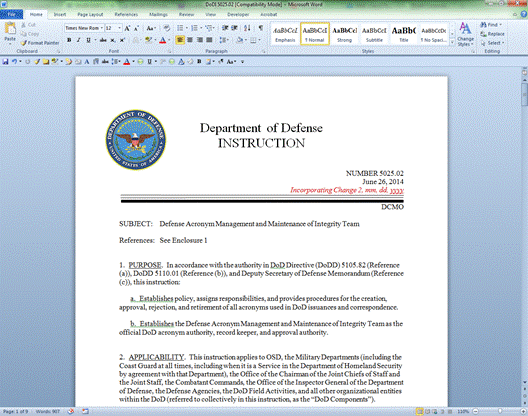Switch to Insert tab

(x=60, y=14)
